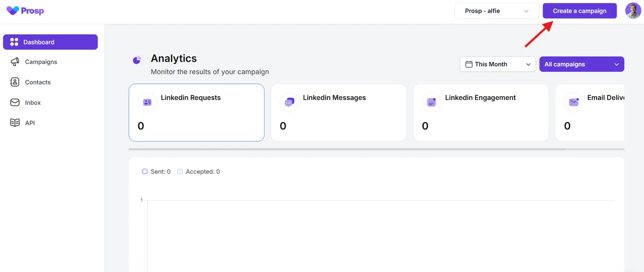Click 'Monitor the results of your campaign' text
The height and width of the screenshot is (272, 644).
point(210,72)
